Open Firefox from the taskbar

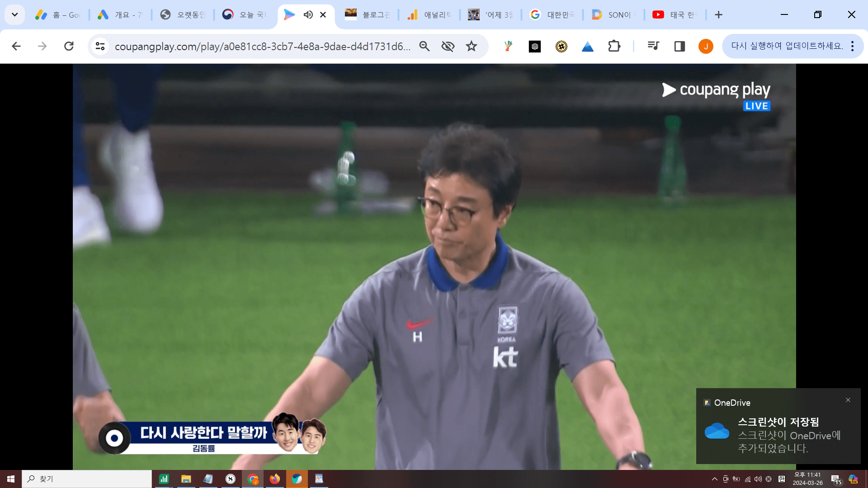274,479
